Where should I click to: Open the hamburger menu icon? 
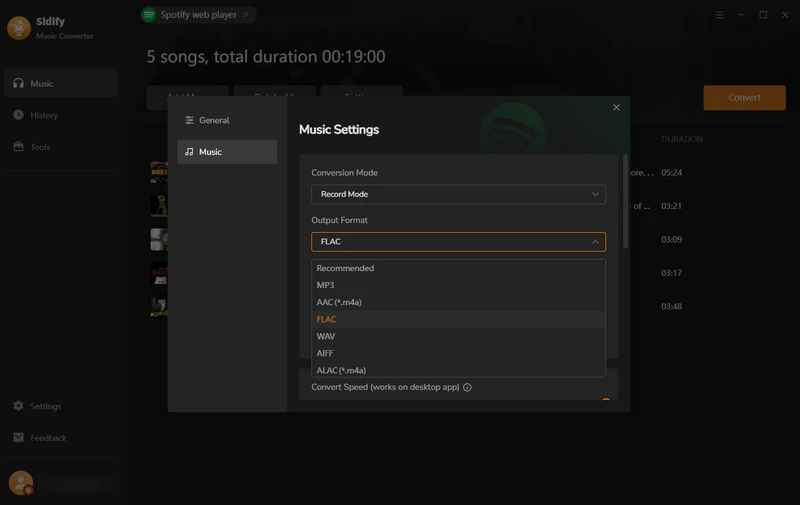coord(719,15)
